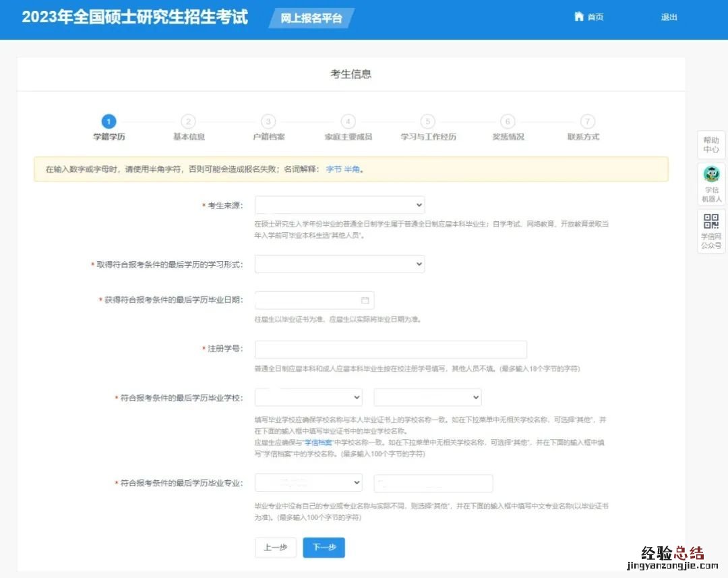Open step 6 奖惩情况

(508, 121)
